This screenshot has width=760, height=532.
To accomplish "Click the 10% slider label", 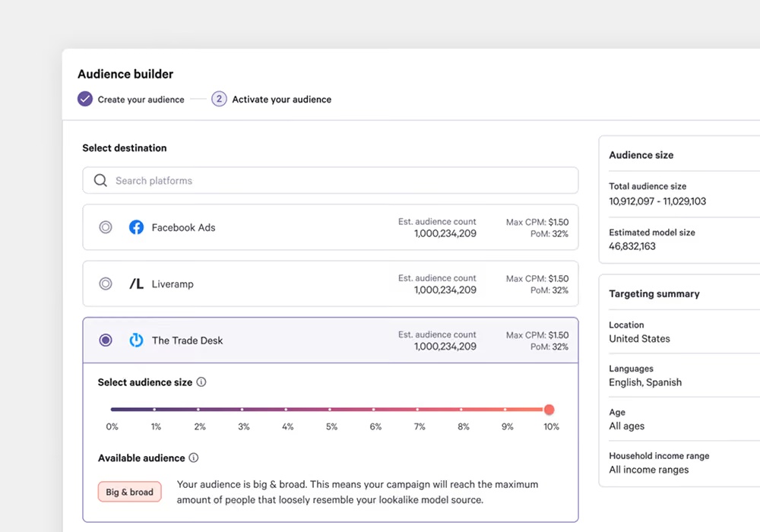I will 551,426.
